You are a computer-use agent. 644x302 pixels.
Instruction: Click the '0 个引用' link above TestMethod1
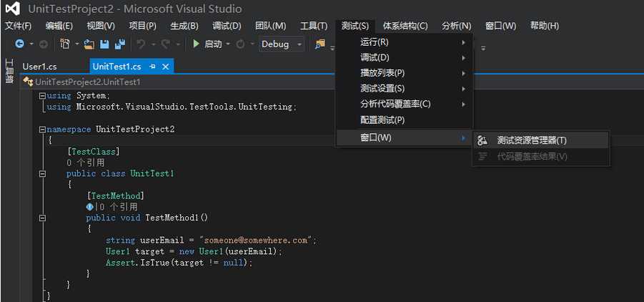119,207
